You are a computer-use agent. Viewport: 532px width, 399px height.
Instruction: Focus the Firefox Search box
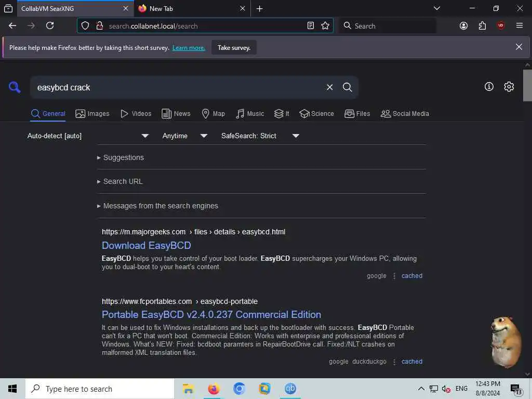tap(388, 26)
